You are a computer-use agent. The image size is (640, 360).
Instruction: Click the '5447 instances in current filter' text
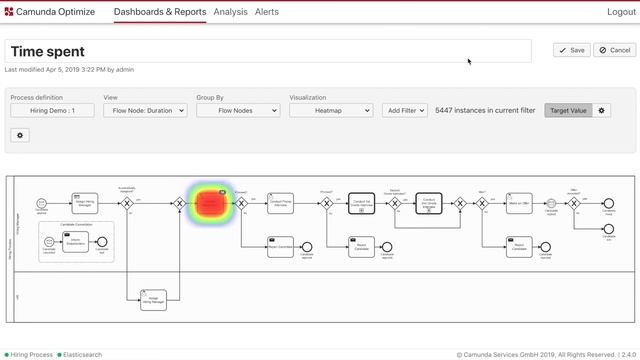(485, 110)
